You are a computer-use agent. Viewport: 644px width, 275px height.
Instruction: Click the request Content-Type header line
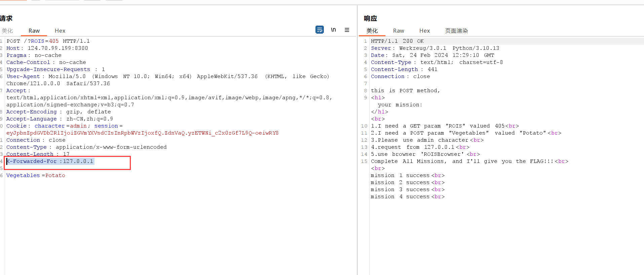tap(86, 147)
